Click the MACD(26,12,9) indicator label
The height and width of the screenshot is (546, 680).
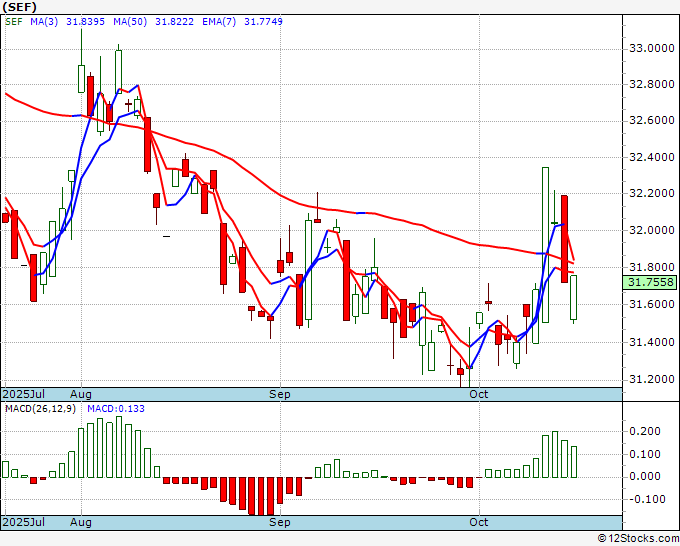(x=40, y=409)
